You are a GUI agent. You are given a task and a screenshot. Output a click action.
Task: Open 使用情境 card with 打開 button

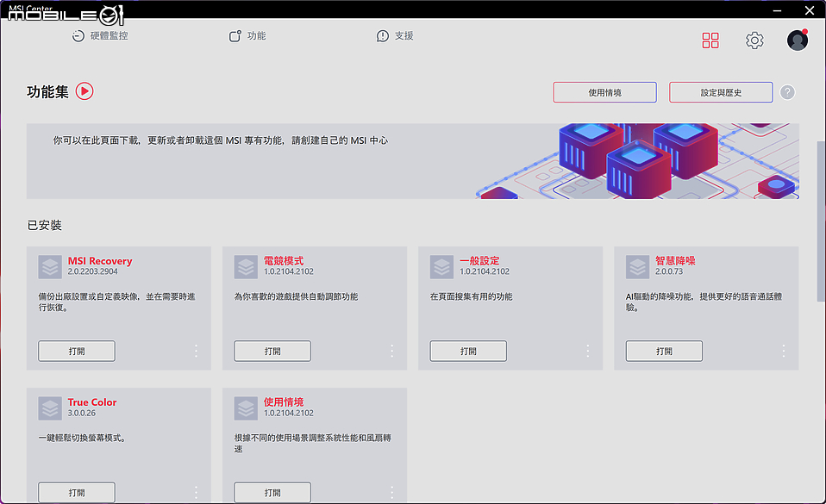[x=272, y=493]
